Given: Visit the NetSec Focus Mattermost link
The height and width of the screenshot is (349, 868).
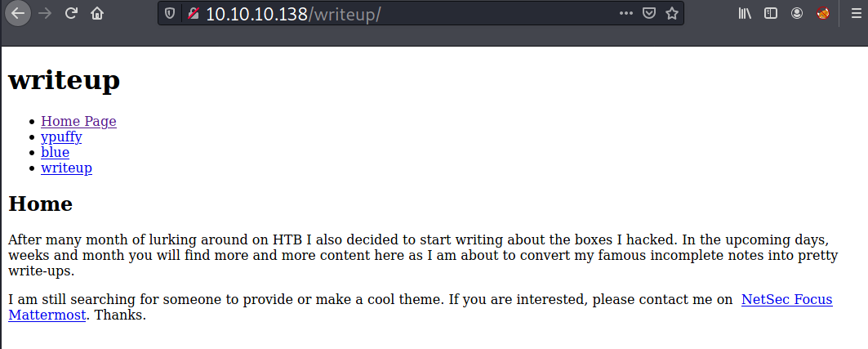Looking at the screenshot, I should point(786,299).
